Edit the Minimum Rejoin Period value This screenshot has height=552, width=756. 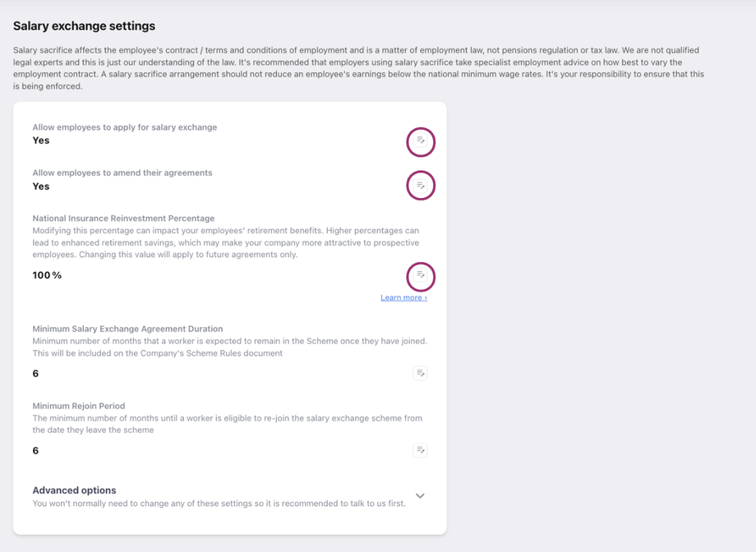[x=420, y=450]
